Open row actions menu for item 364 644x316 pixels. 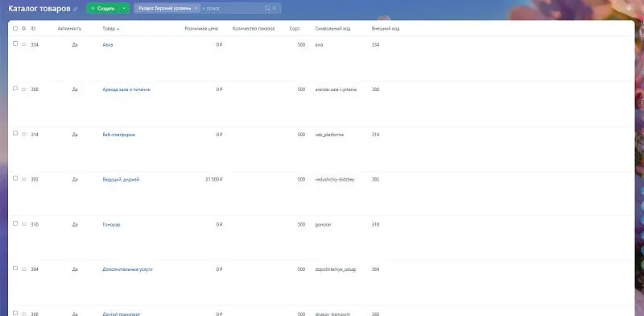point(24,269)
